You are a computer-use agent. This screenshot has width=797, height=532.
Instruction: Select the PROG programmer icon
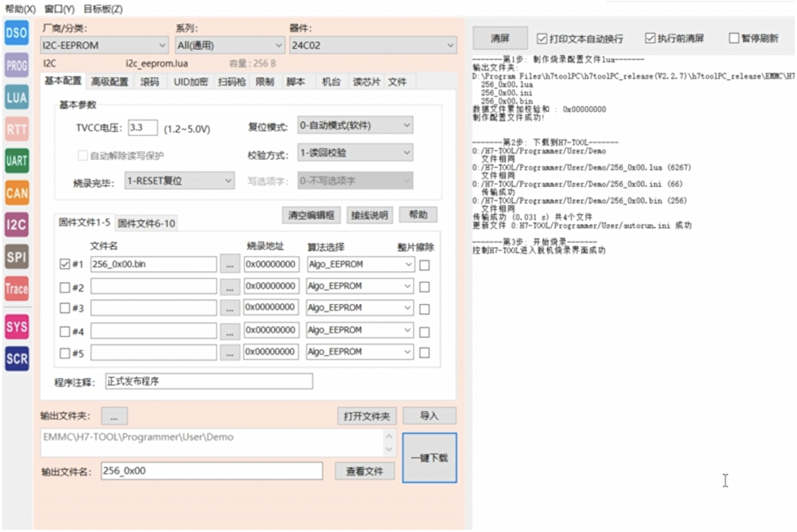click(16, 66)
